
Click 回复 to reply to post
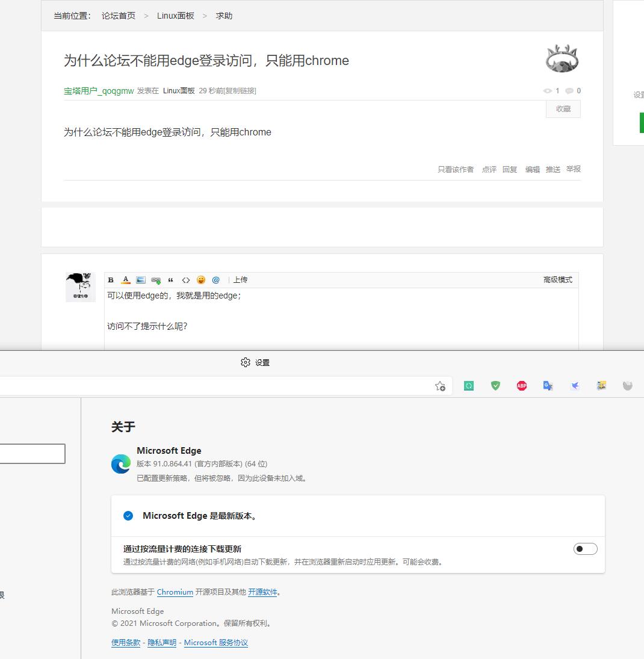510,169
